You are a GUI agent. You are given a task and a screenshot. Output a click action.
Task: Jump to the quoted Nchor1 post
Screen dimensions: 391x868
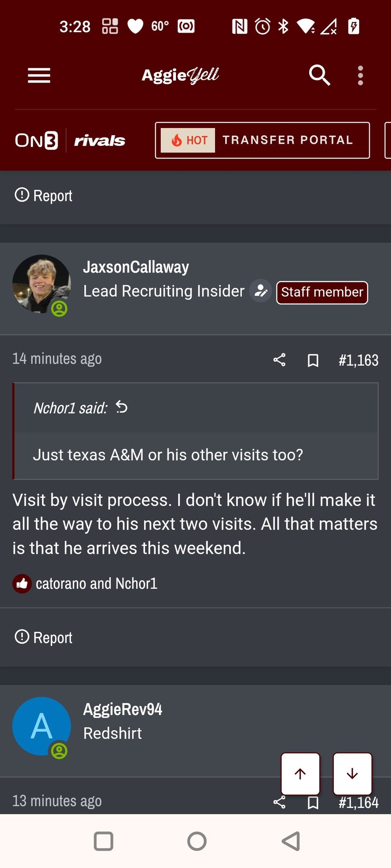coord(122,407)
